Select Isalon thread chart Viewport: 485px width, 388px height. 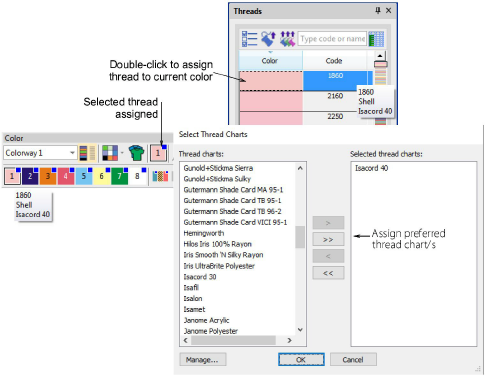click(193, 298)
